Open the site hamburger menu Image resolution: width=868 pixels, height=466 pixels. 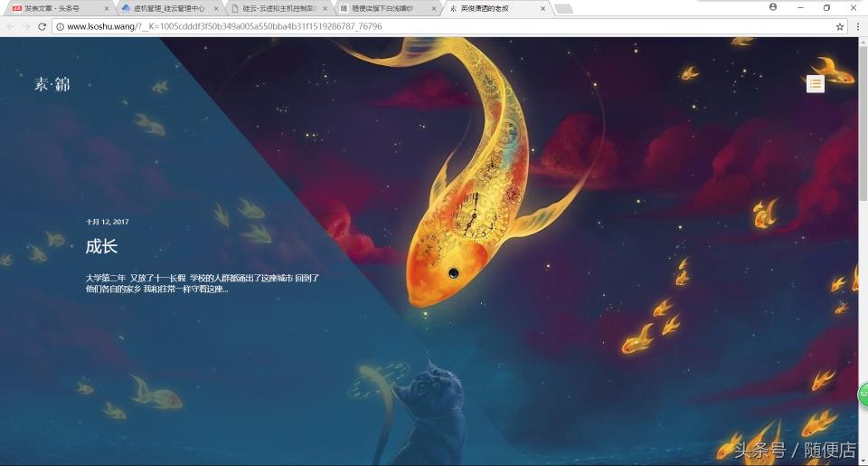click(815, 83)
